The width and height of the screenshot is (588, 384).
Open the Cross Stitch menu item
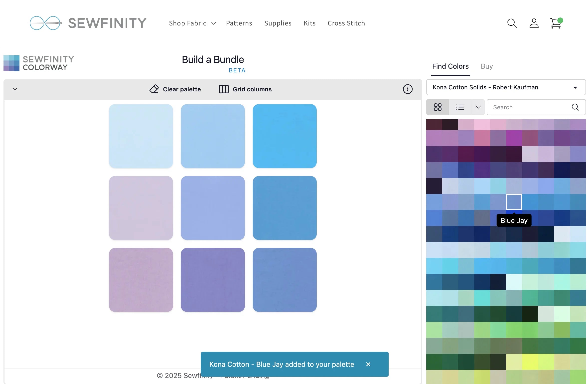click(346, 23)
